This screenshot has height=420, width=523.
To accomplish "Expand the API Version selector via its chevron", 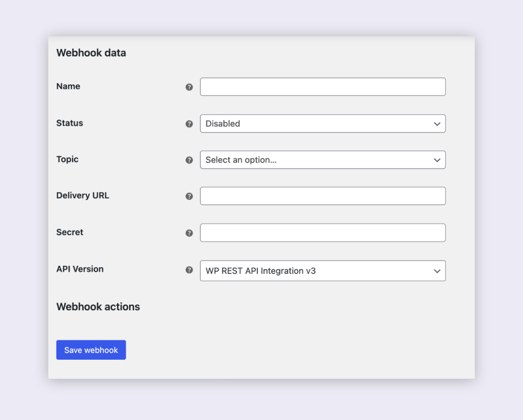I will click(x=437, y=270).
